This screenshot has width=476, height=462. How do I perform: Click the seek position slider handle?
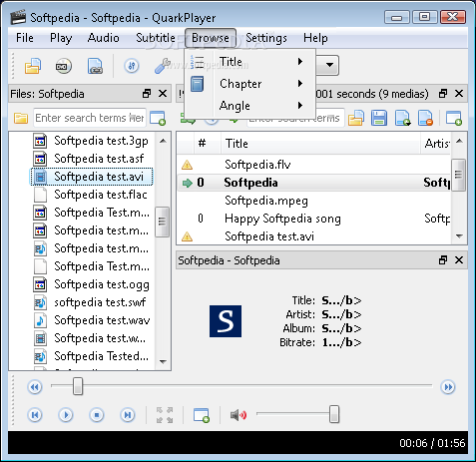78,386
